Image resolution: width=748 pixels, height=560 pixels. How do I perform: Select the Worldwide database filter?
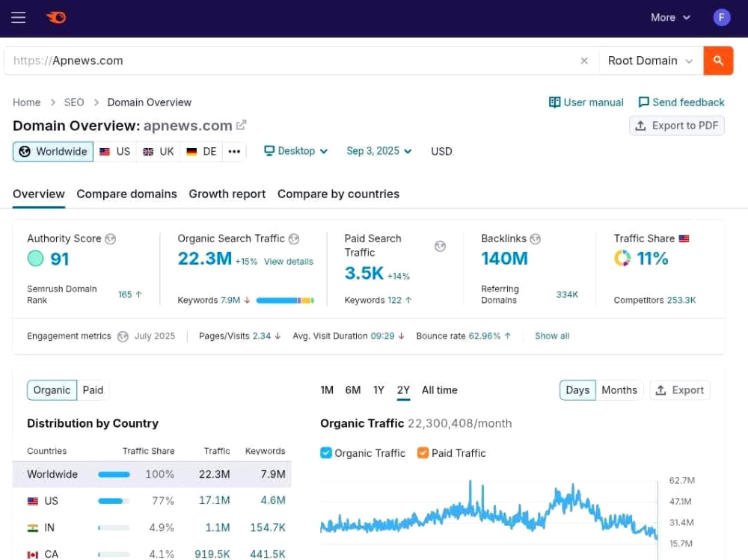tap(53, 152)
